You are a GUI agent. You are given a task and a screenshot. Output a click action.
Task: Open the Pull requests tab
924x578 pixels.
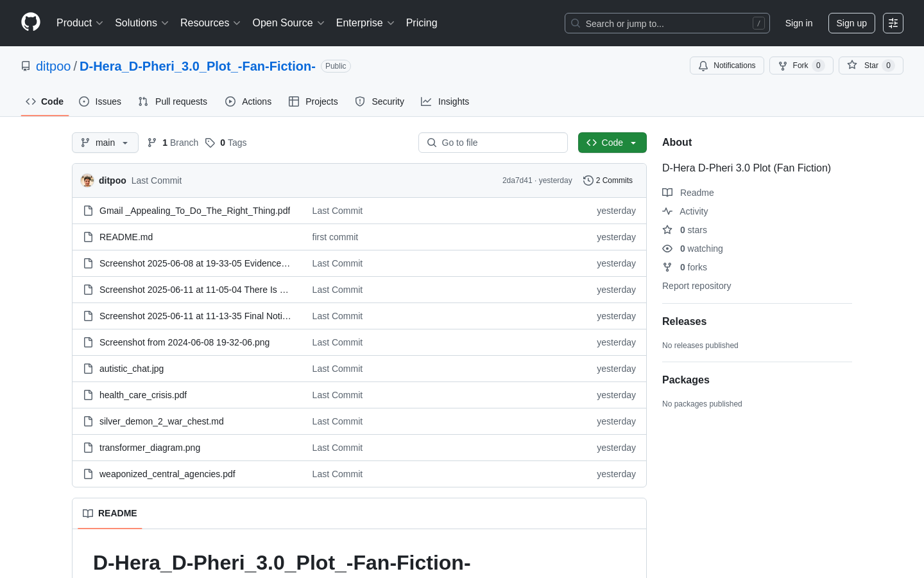point(173,101)
